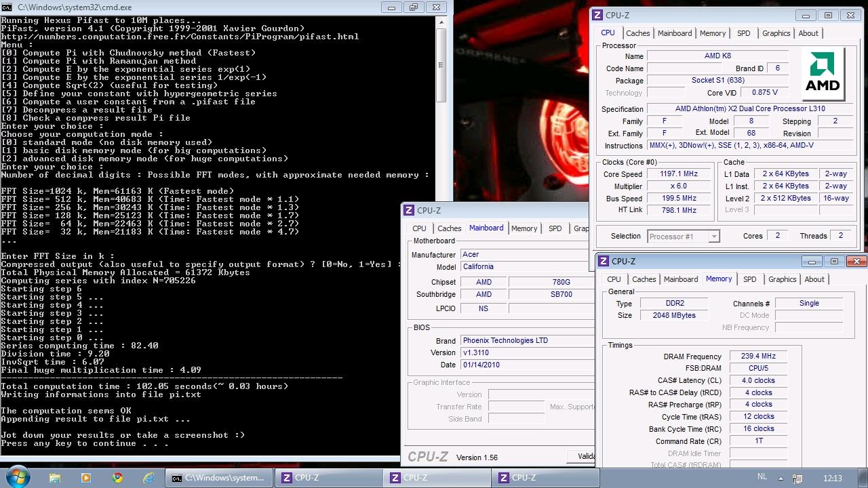Viewport: 868px width, 488px height.
Task: Click the Manufacturer field Acer
Action: 527,254
